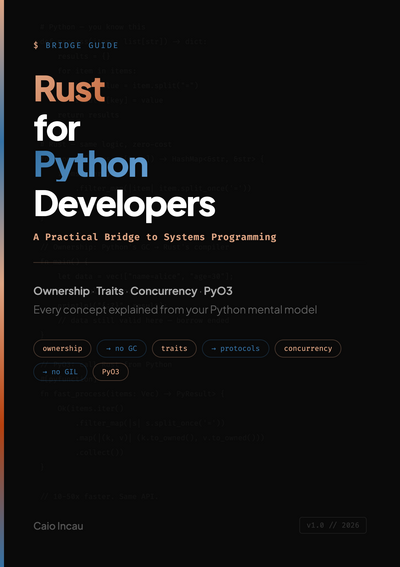Click the v1.0 // 2026 version badge

coord(333,525)
